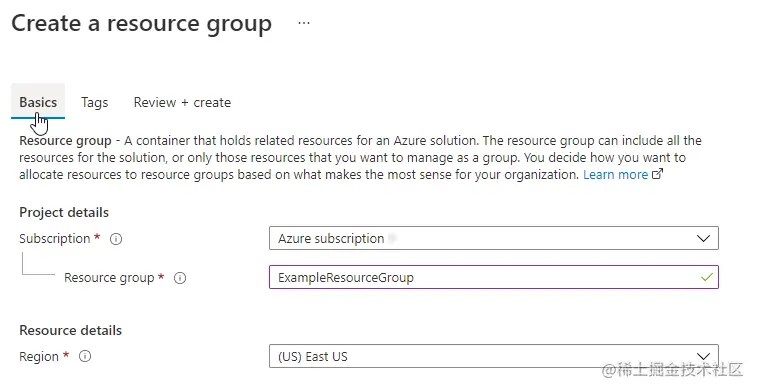
Task: Click the Subscription info icon
Action: click(116, 239)
